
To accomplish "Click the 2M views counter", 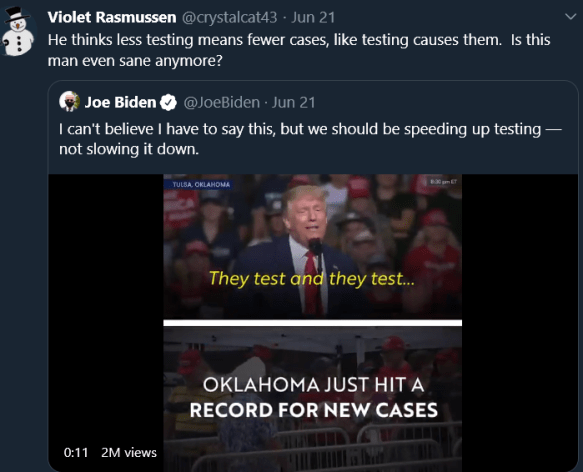I will (129, 452).
